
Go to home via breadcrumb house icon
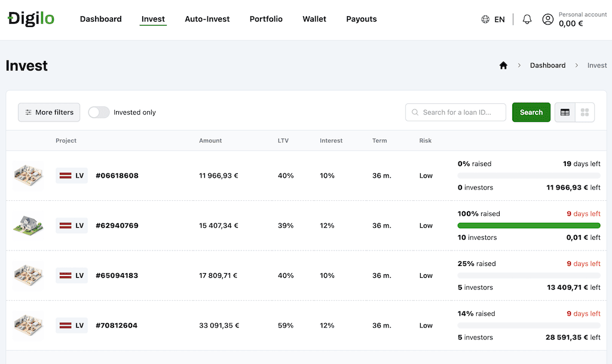point(503,65)
